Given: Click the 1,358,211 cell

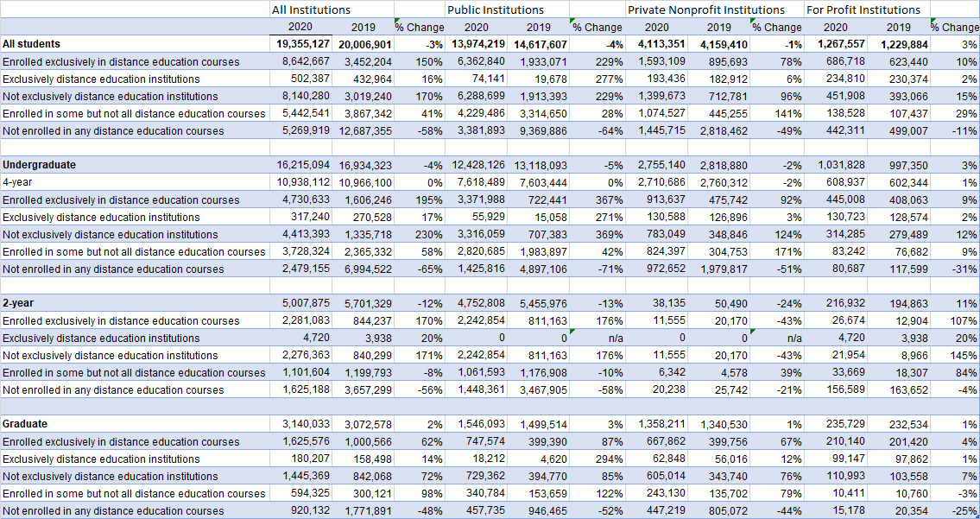Looking at the screenshot, I should (x=656, y=424).
